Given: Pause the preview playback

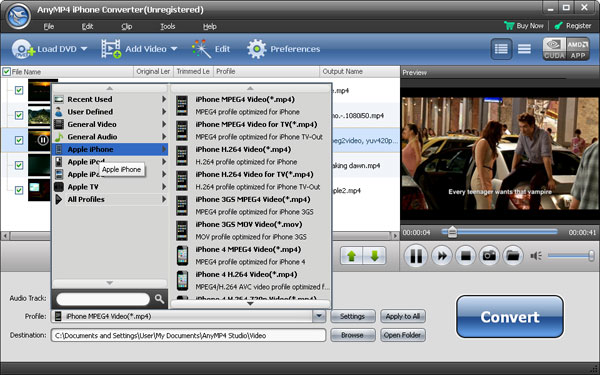Looking at the screenshot, I should (416, 256).
